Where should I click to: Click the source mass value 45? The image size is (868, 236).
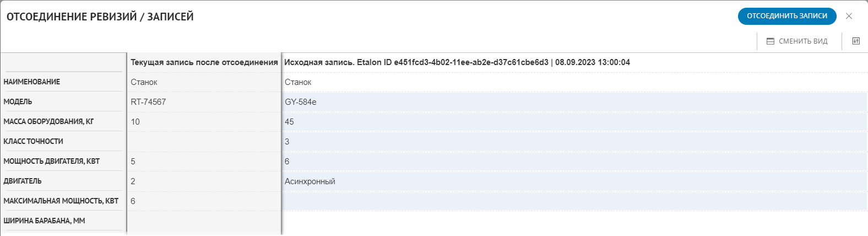289,122
